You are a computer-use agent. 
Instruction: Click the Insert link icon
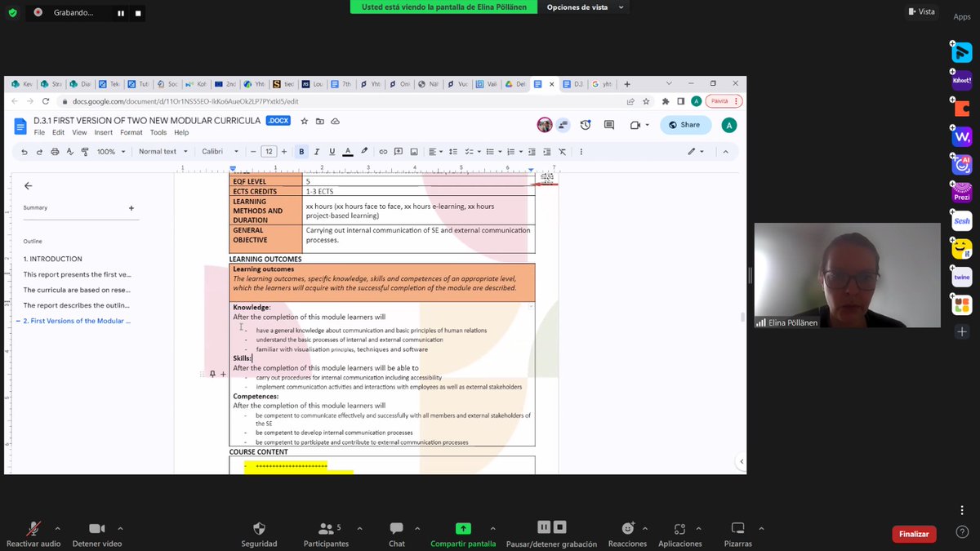pos(383,151)
